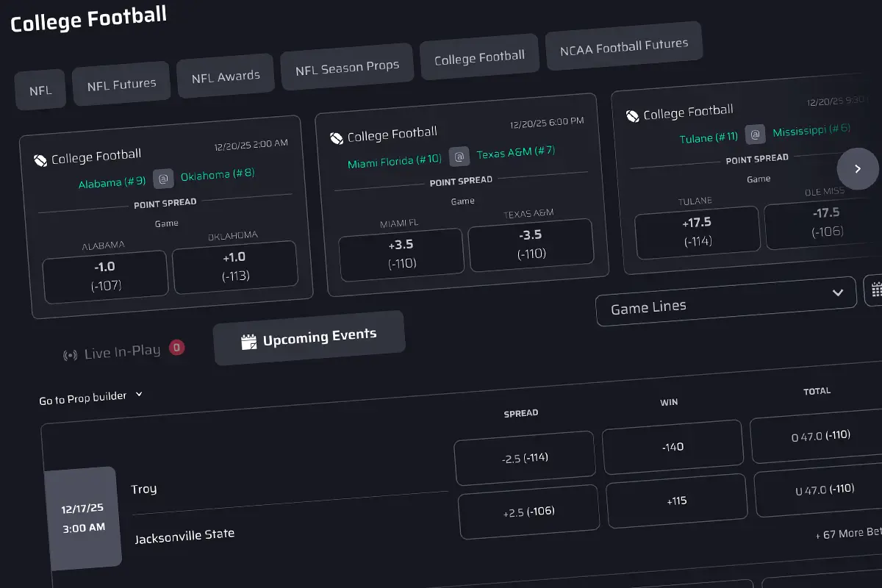The width and height of the screenshot is (882, 588).
Task: Click the @ icon between Miami Florida and Texas A&M
Action: click(x=459, y=156)
